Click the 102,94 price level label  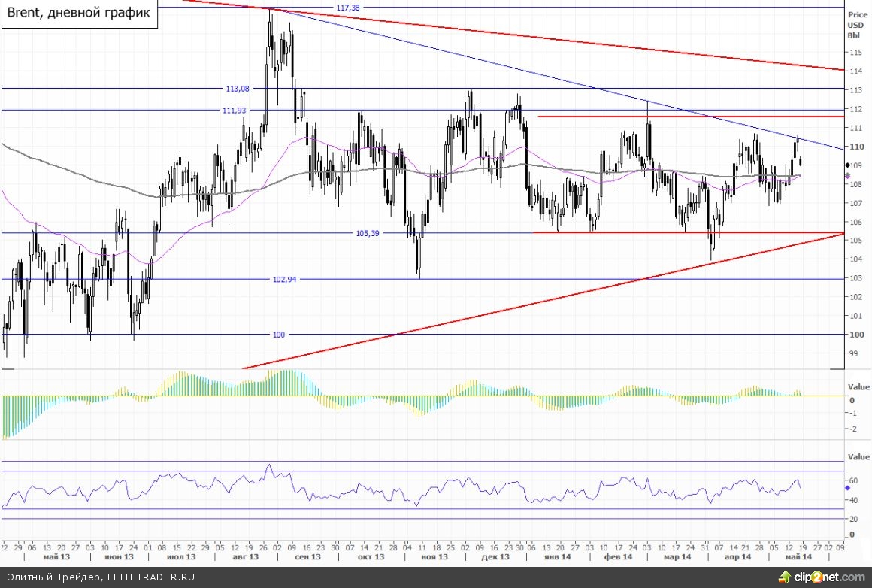285,279
